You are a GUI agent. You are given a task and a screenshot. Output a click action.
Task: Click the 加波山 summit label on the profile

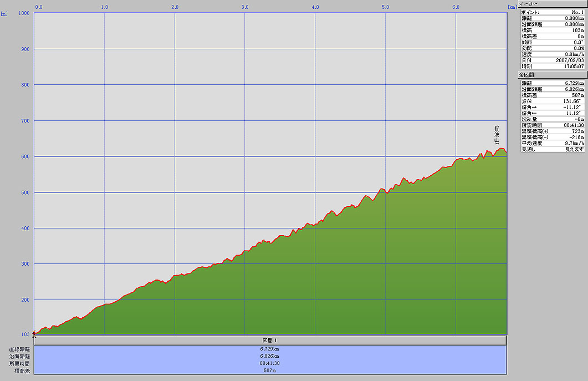(x=497, y=135)
